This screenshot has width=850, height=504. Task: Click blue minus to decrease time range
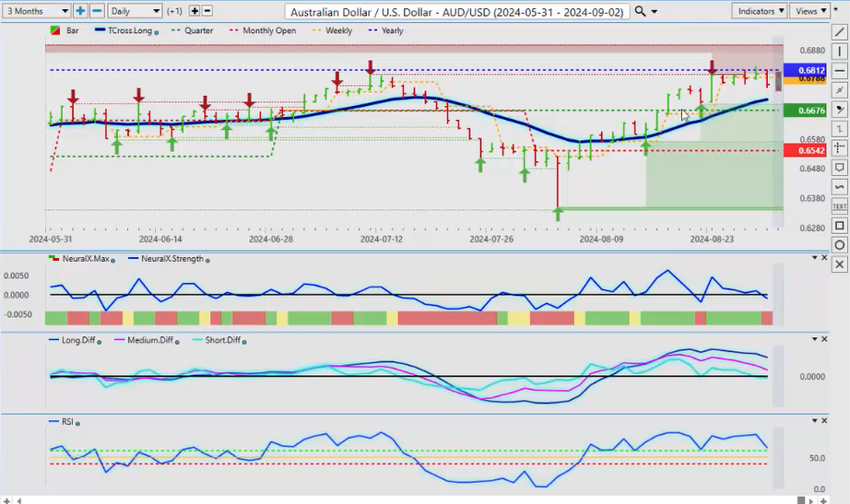tap(97, 11)
